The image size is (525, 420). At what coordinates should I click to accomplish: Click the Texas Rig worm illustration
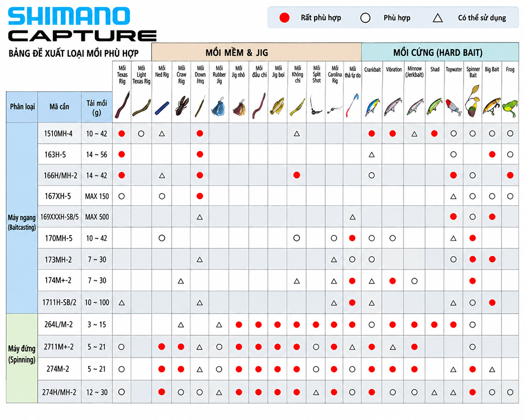tap(122, 105)
